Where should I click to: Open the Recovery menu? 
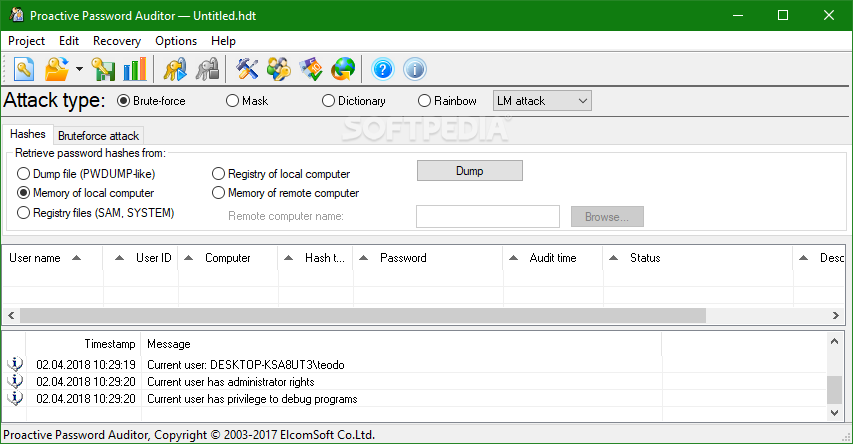(x=116, y=41)
